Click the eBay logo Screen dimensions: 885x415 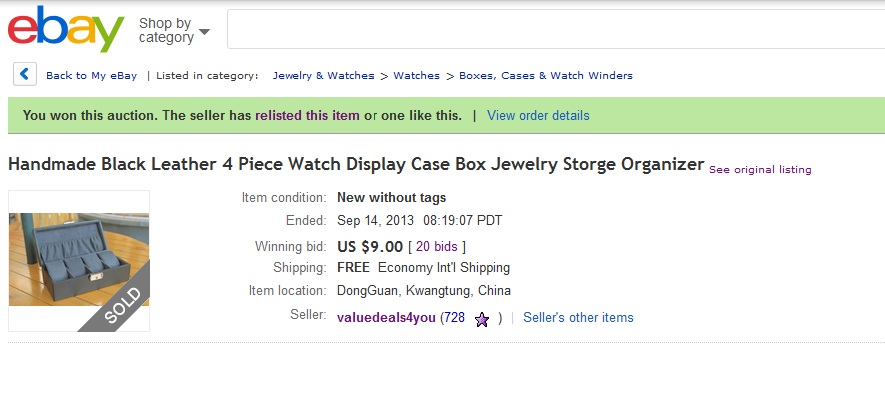point(66,30)
